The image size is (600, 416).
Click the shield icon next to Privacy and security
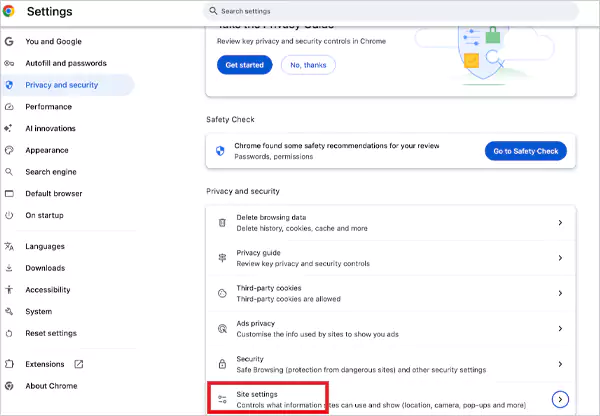[9, 85]
